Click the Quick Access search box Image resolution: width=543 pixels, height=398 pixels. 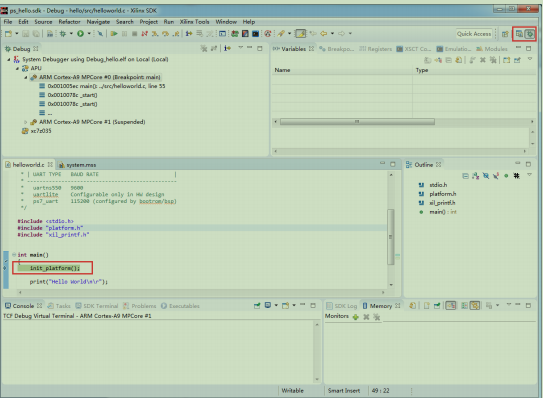pos(474,34)
